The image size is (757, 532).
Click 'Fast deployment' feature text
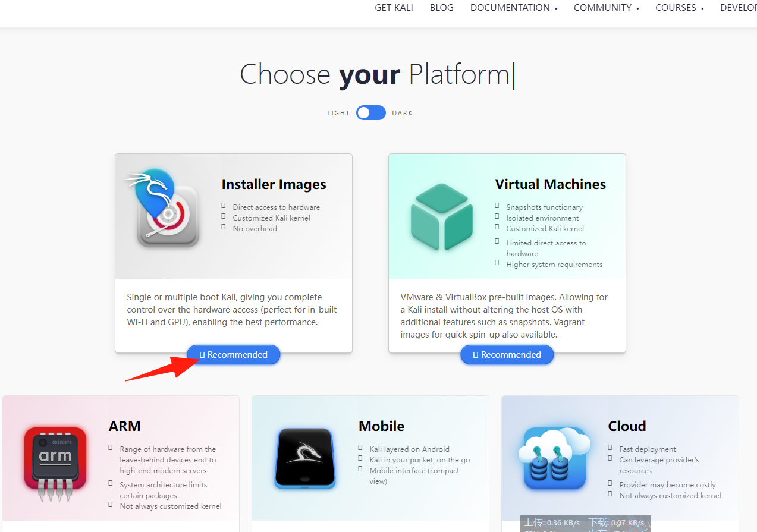pos(647,449)
